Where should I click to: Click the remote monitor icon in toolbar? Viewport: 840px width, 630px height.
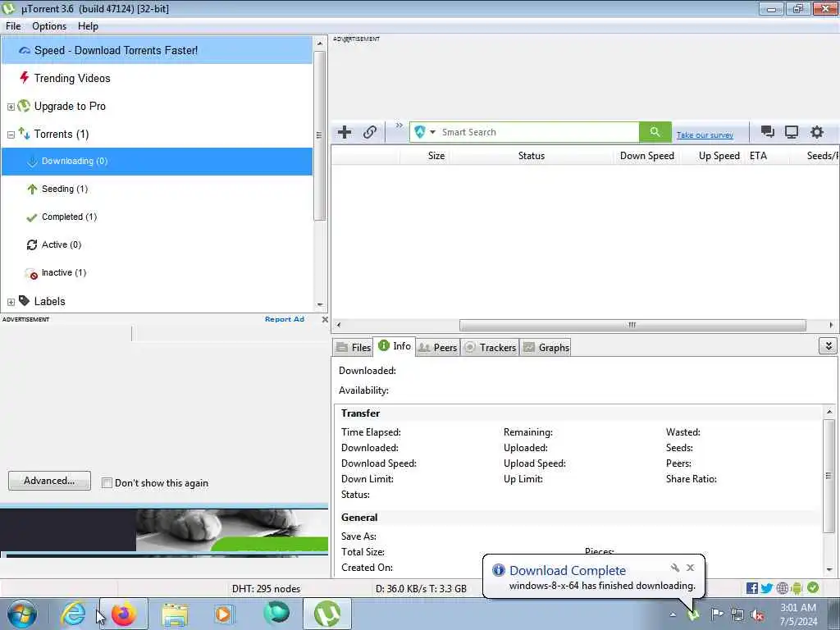click(x=792, y=132)
